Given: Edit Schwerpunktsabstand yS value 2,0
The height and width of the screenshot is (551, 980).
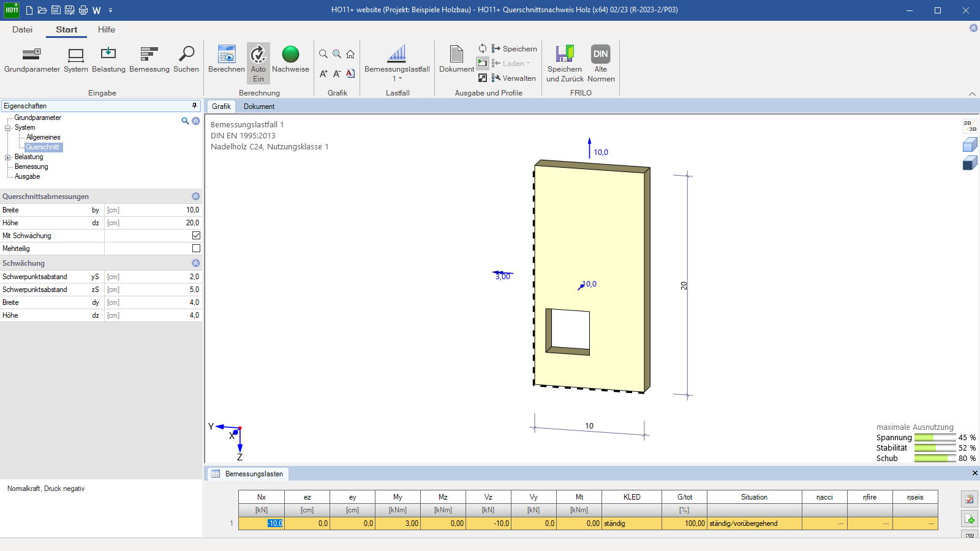Looking at the screenshot, I should pos(153,277).
